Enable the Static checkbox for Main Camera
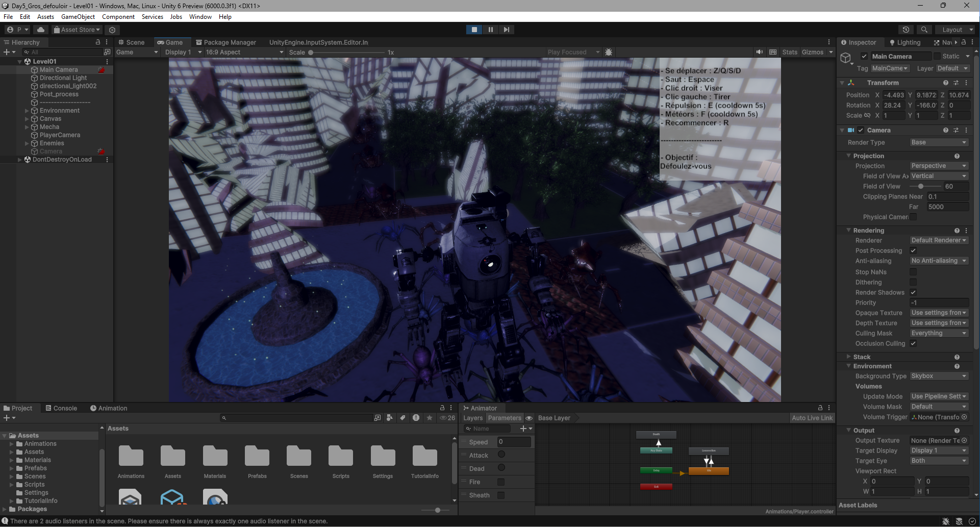 pyautogui.click(x=937, y=56)
